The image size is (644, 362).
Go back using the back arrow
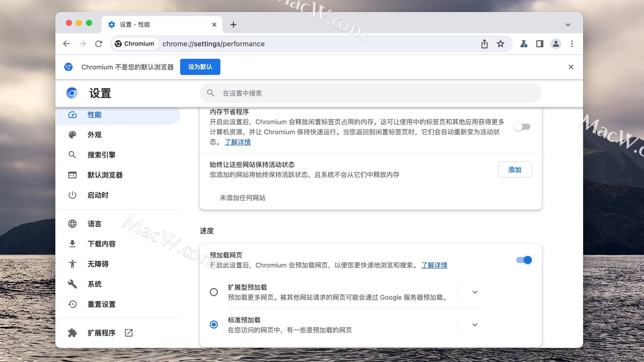click(66, 44)
